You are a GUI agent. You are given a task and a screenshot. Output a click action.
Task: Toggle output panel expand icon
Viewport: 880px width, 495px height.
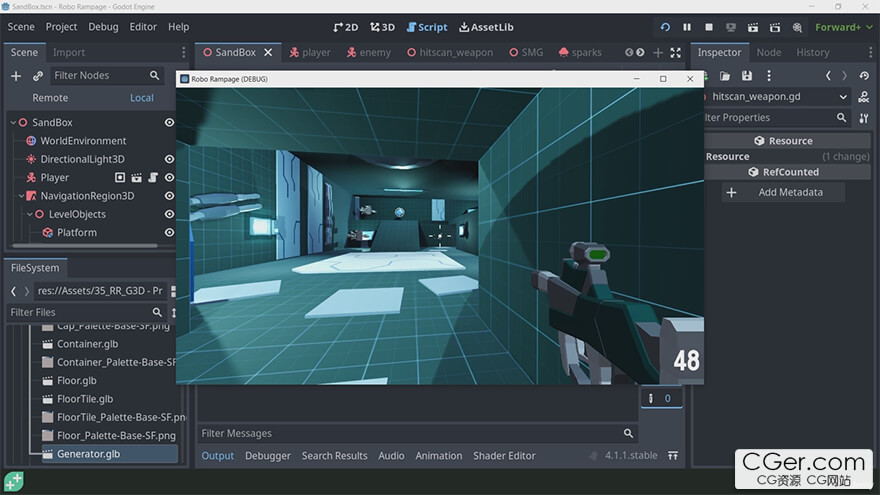(x=673, y=456)
